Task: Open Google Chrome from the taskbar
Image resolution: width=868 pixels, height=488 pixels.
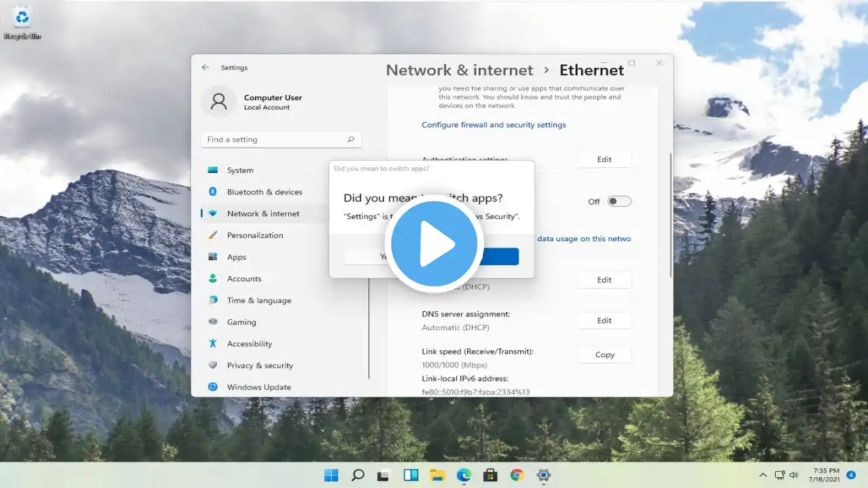Action: (517, 475)
